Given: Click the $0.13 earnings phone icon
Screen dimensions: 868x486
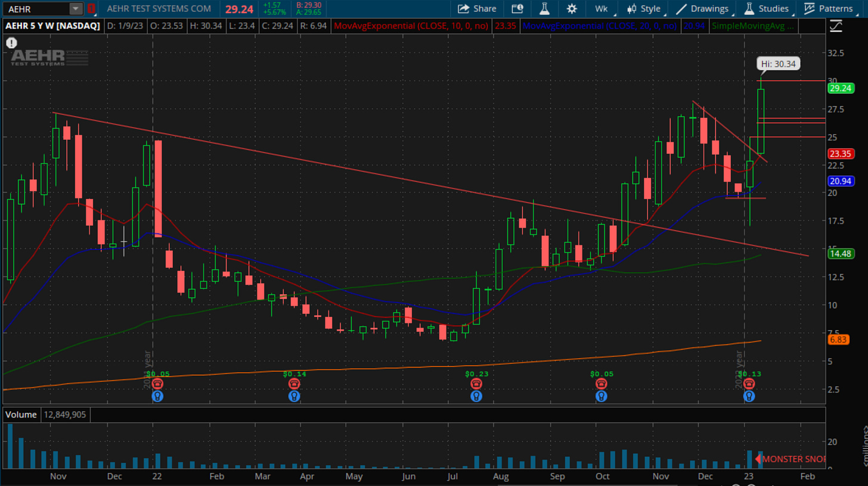Looking at the screenshot, I should pos(749,384).
